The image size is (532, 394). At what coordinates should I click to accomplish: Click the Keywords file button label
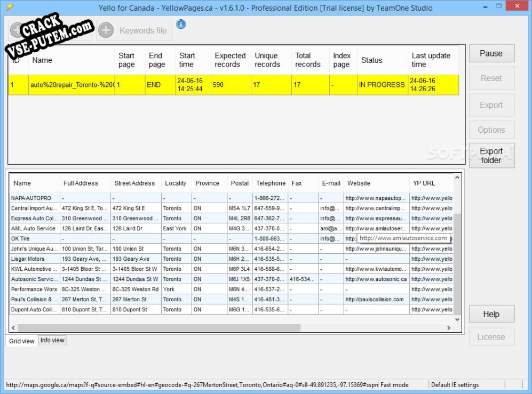pyautogui.click(x=143, y=30)
